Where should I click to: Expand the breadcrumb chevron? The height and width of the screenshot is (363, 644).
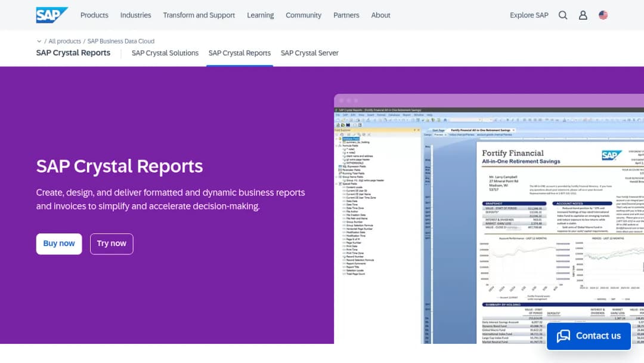(39, 41)
